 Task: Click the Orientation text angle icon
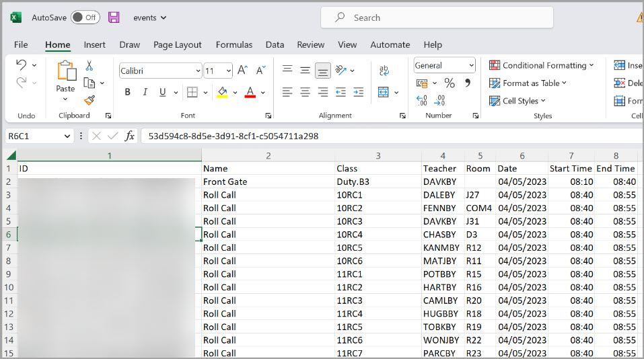tap(341, 70)
